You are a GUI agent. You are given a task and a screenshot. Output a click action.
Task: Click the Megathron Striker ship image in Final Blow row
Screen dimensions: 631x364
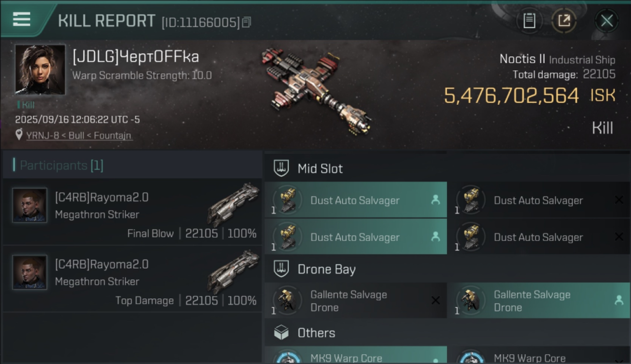233,204
